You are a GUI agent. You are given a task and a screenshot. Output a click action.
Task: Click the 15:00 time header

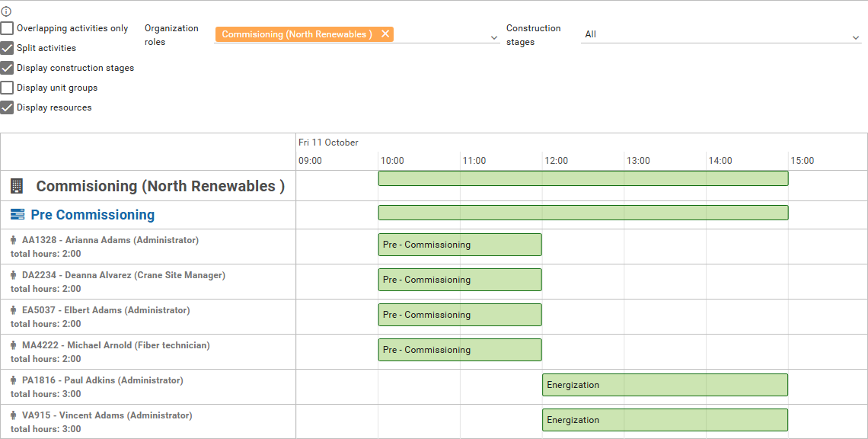tap(802, 161)
